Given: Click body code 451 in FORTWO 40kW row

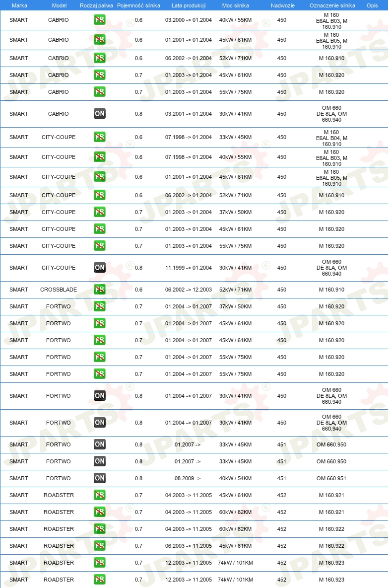Looking at the screenshot, I should click(x=282, y=478).
